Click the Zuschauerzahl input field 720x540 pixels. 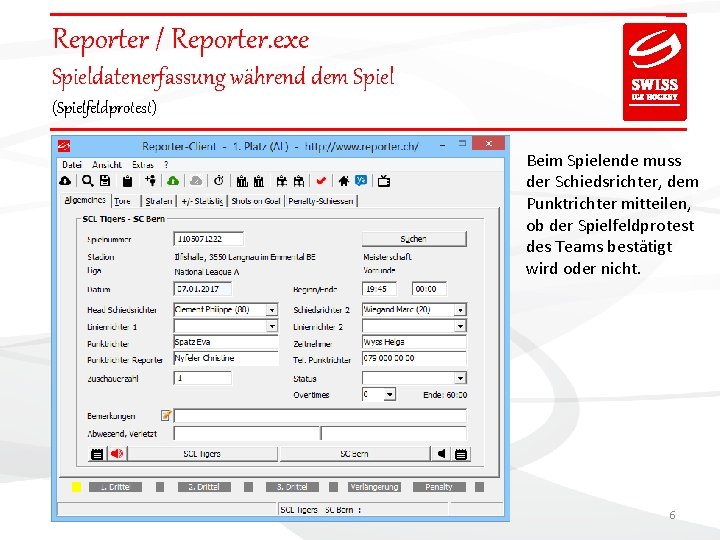click(x=202, y=378)
